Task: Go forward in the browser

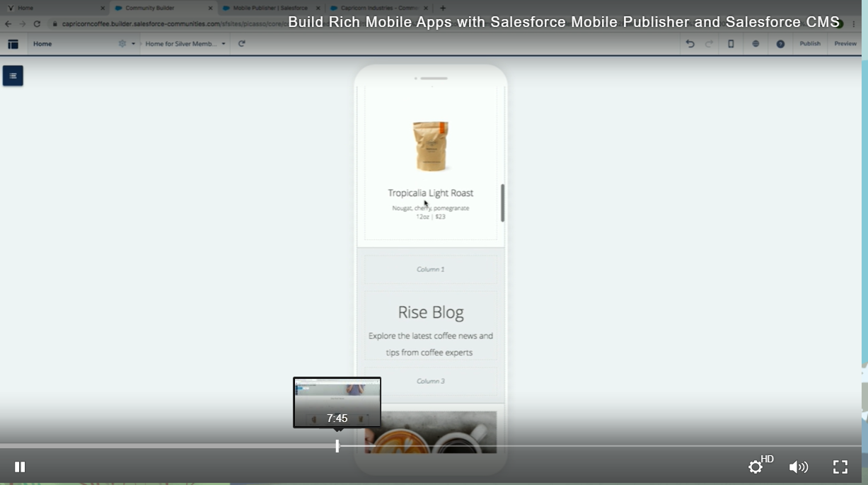Action: point(22,23)
